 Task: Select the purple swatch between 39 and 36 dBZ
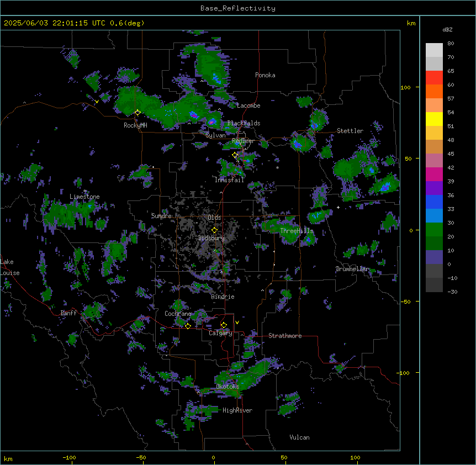tap(434, 188)
